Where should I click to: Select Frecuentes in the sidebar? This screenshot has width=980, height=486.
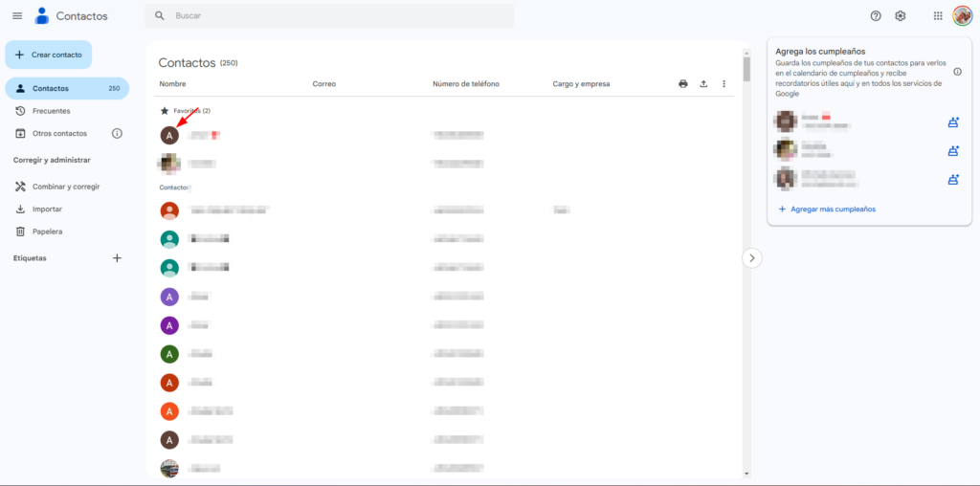click(51, 111)
